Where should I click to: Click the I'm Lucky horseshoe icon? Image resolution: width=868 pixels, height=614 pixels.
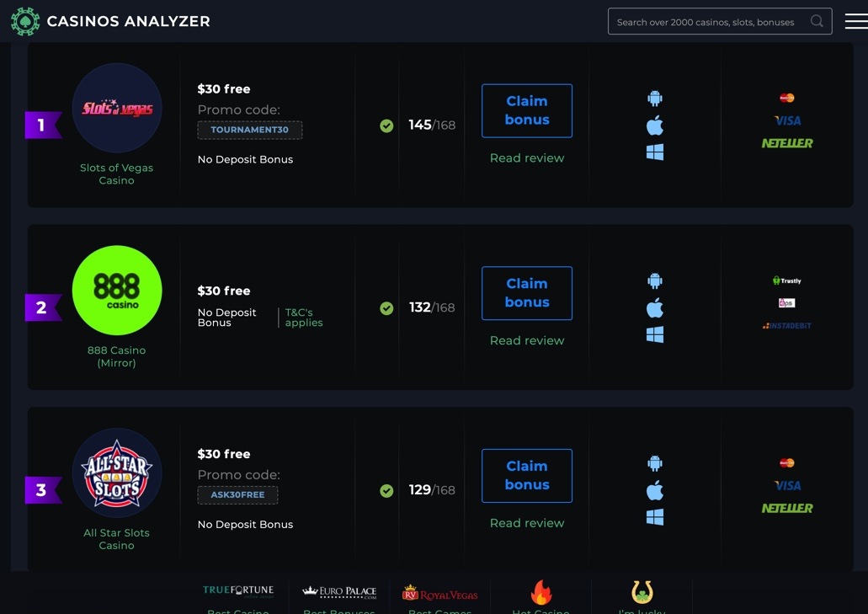click(x=642, y=592)
